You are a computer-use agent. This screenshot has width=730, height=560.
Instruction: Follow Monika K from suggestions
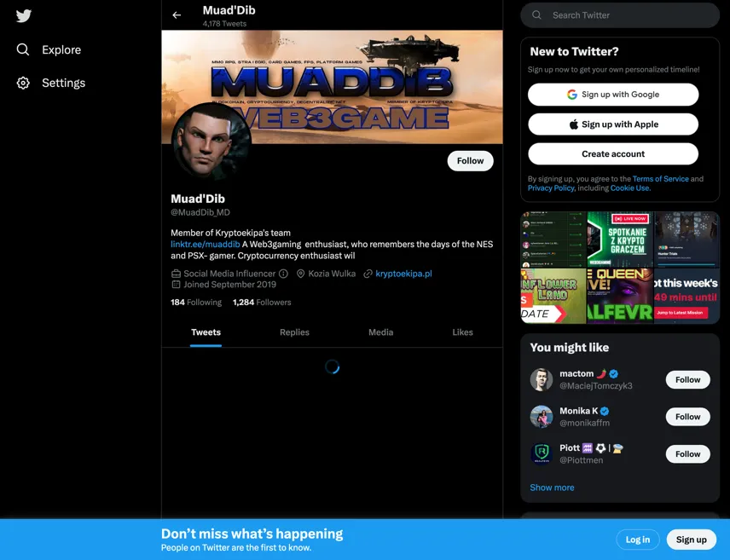point(687,417)
